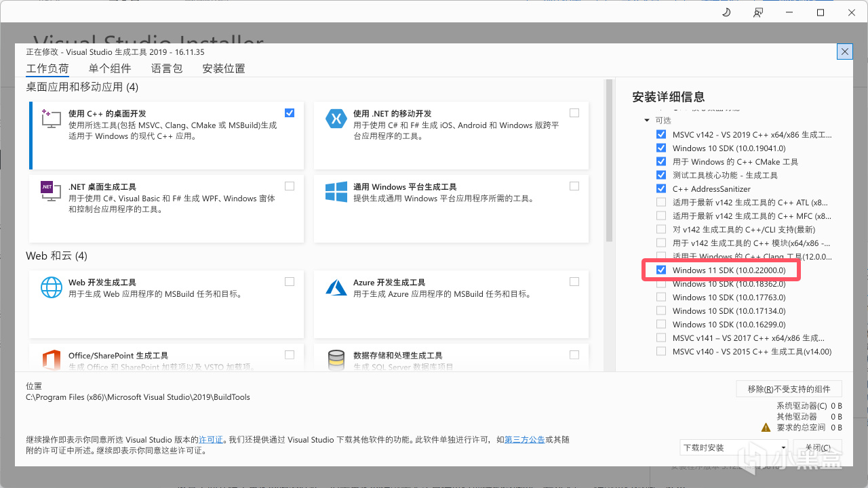This screenshot has width=868, height=488.
Task: Check the Office/SharePoint 生成工具 checkbox
Action: (x=290, y=355)
